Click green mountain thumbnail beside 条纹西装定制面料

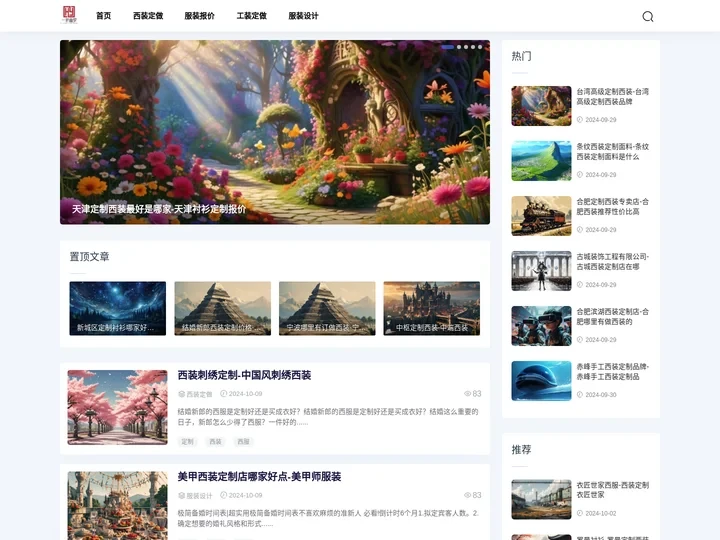click(541, 161)
